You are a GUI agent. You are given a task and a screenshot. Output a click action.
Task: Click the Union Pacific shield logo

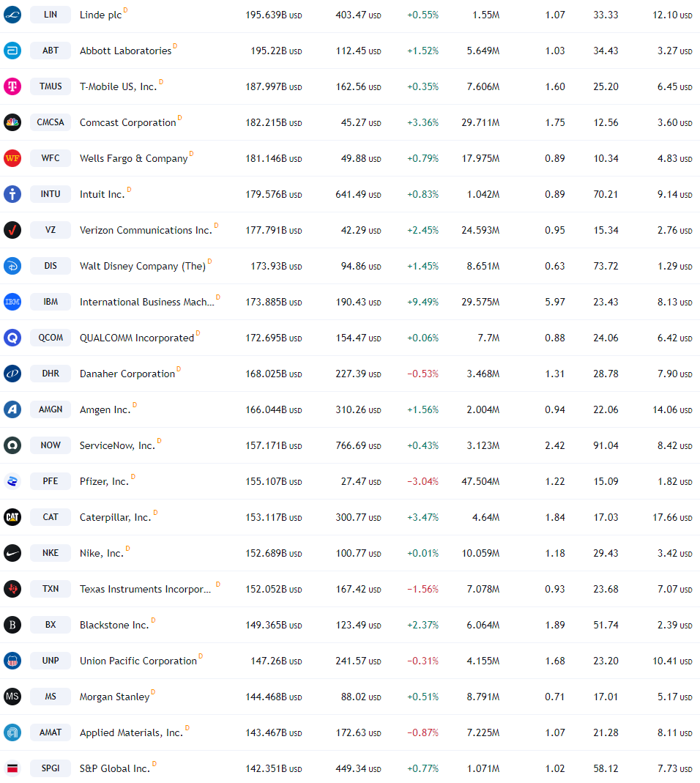click(x=12, y=661)
